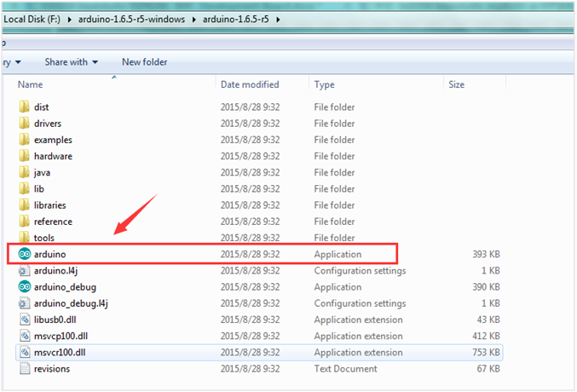577x392 pixels.
Task: Select the 'arduino' application file name
Action: [x=50, y=254]
